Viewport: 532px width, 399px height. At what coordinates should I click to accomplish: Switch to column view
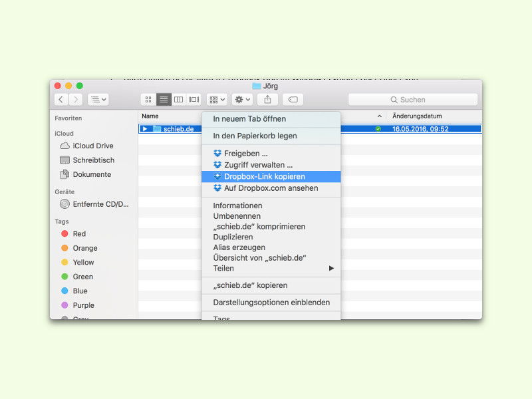(179, 99)
